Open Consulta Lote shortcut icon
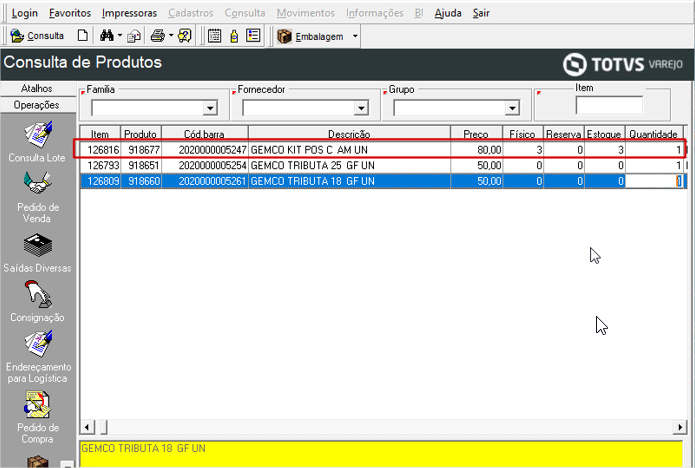Viewport: 695px width, 468px height. pyautogui.click(x=38, y=135)
